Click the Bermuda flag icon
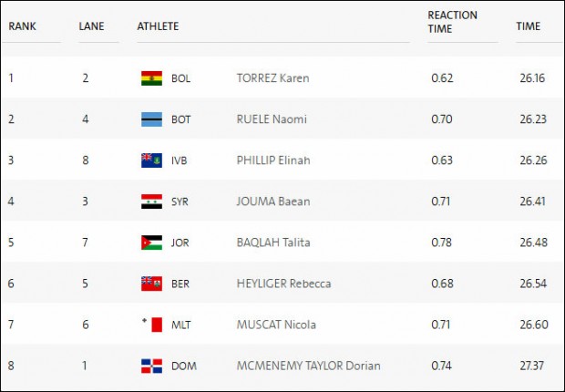Screen dimensions: 565x392 (x=151, y=284)
